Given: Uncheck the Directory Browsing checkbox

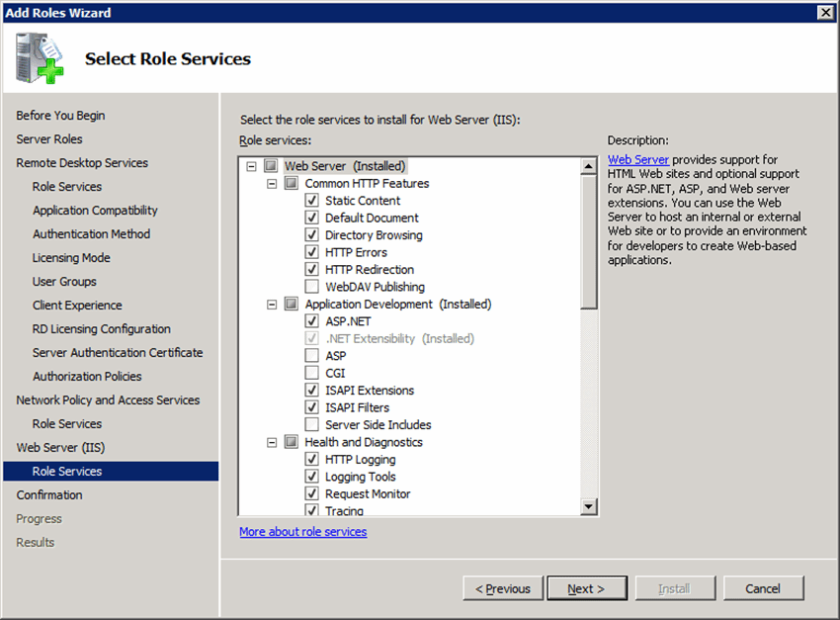Looking at the screenshot, I should (x=312, y=235).
